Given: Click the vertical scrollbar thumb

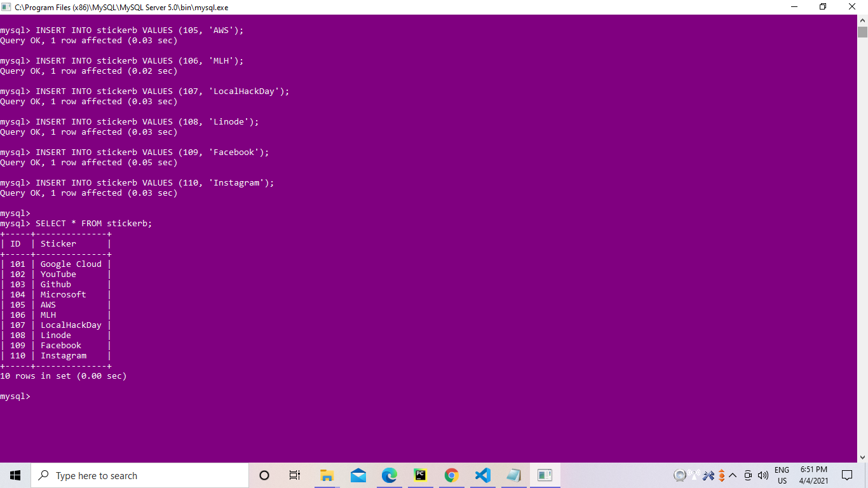Looking at the screenshot, I should pyautogui.click(x=862, y=32).
